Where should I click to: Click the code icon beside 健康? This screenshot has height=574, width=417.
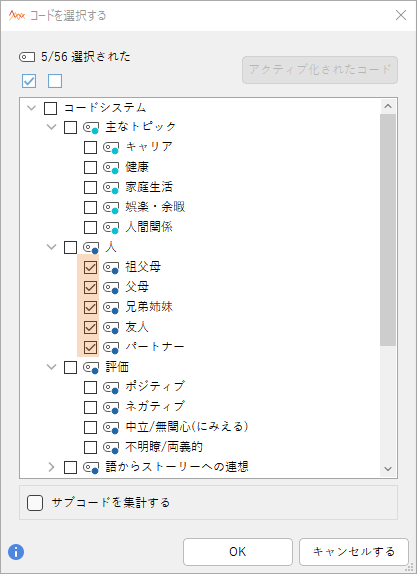(111, 168)
